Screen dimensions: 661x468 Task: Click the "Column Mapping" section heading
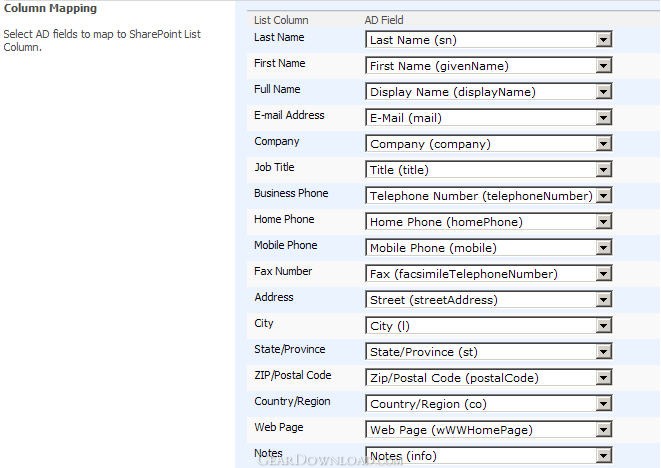50,8
